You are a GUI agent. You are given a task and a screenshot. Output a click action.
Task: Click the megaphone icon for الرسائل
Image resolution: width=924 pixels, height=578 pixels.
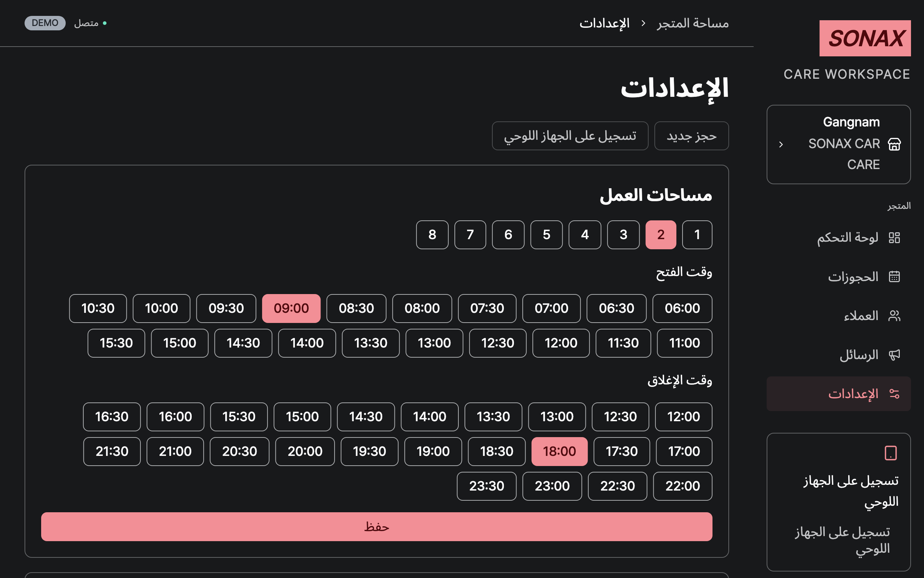[894, 355]
